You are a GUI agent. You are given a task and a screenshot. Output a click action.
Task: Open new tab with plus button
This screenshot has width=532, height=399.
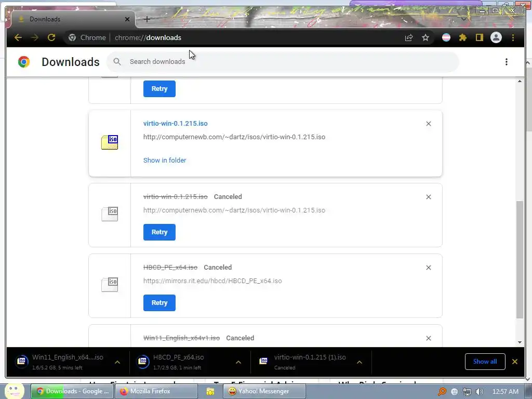pos(147,19)
